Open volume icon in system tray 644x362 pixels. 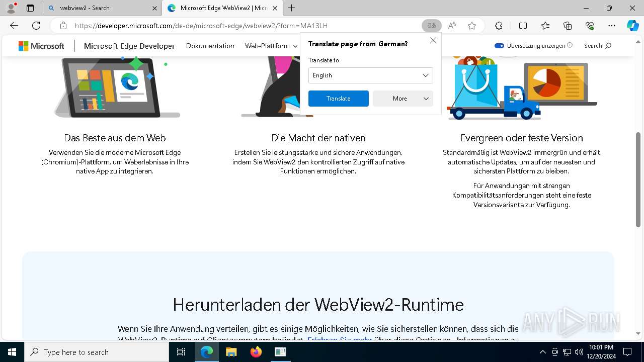click(x=579, y=352)
